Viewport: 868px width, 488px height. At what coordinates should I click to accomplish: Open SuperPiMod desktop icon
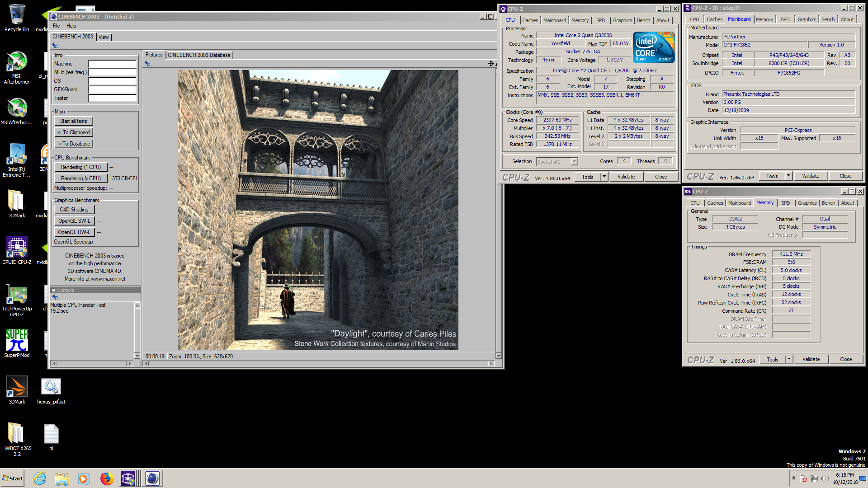click(x=17, y=343)
